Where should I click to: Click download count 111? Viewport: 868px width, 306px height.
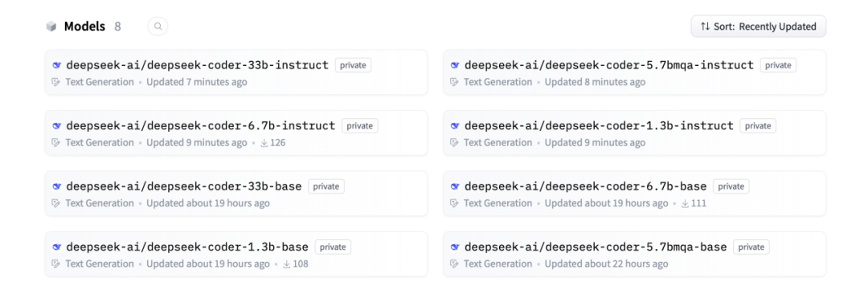[698, 203]
